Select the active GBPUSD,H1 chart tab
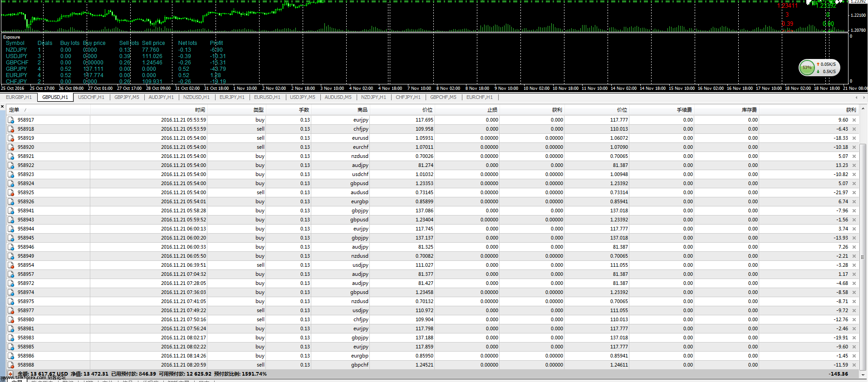 coord(55,98)
